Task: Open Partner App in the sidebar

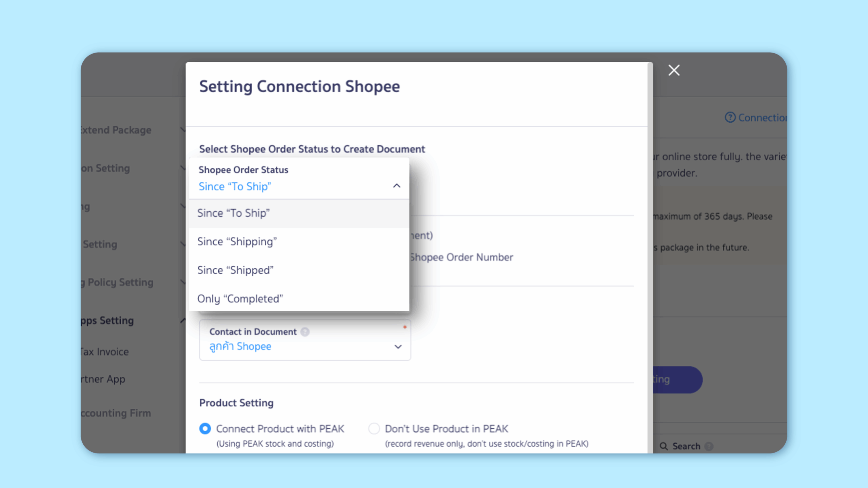Action: point(103,379)
